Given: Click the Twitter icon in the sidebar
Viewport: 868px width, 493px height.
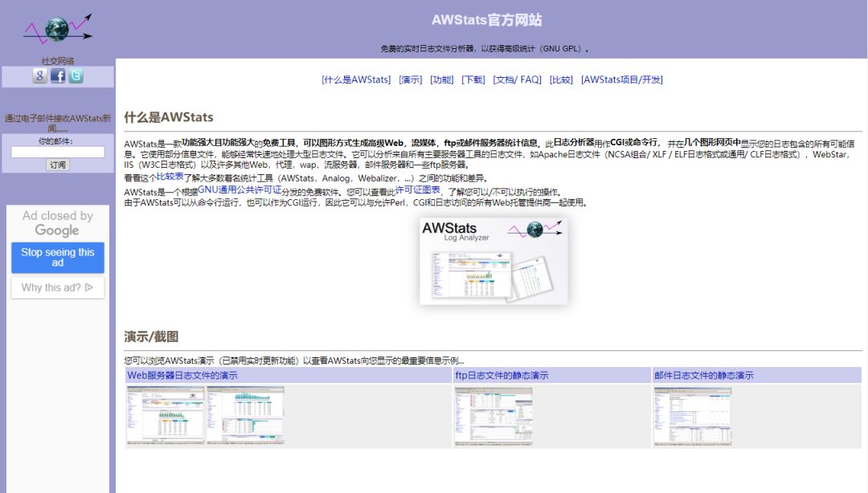Looking at the screenshot, I should click(75, 75).
